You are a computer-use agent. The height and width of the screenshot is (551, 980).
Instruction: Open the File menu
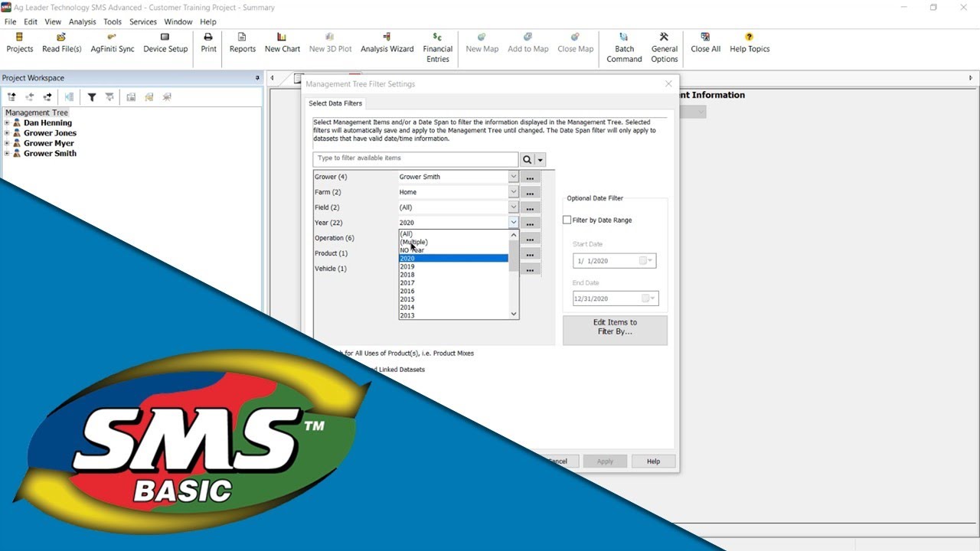pyautogui.click(x=10, y=22)
